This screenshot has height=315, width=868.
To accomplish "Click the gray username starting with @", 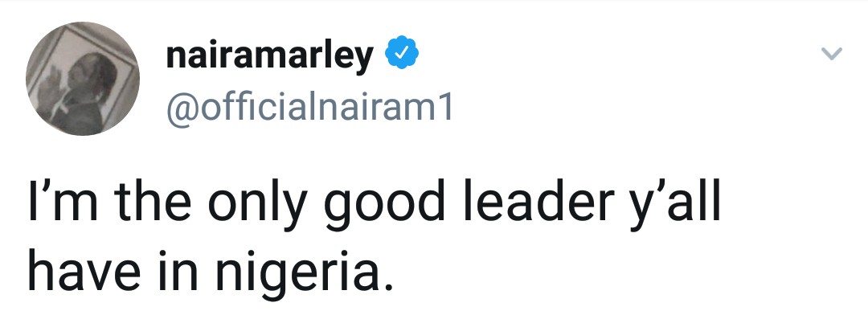I will tap(309, 107).
